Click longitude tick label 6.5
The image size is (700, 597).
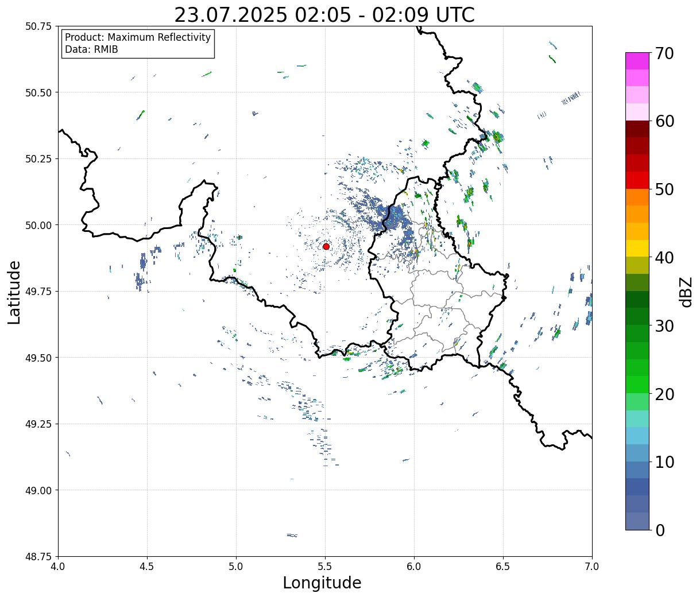(503, 567)
